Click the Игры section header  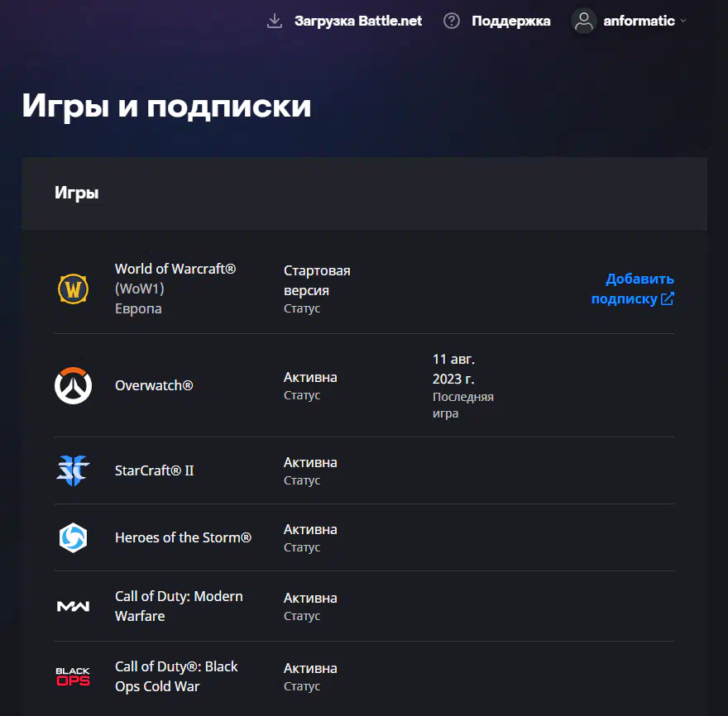(77, 193)
